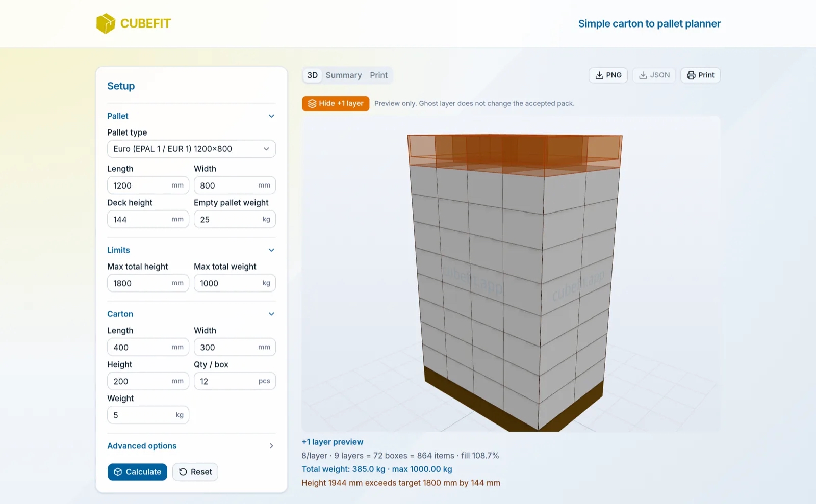Click the Limits section heading

[x=118, y=250]
